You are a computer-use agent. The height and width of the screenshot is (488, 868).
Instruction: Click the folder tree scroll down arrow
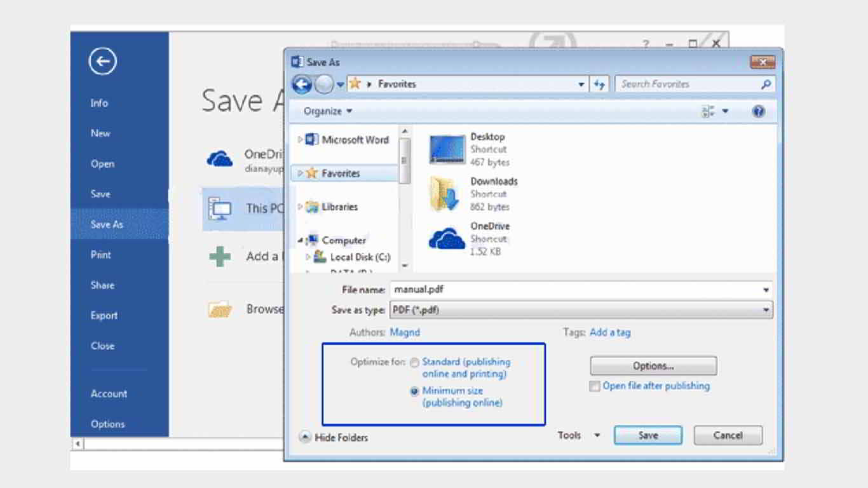click(405, 266)
